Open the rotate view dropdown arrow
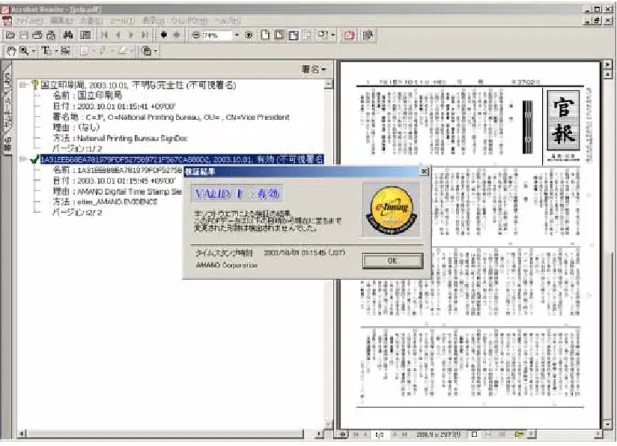 (x=333, y=35)
